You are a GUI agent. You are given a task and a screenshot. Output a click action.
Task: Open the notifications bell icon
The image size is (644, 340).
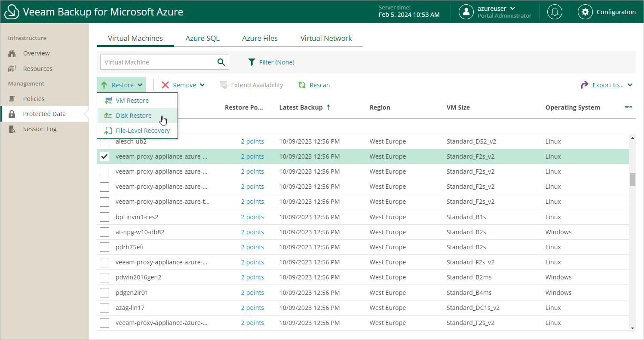(x=555, y=12)
